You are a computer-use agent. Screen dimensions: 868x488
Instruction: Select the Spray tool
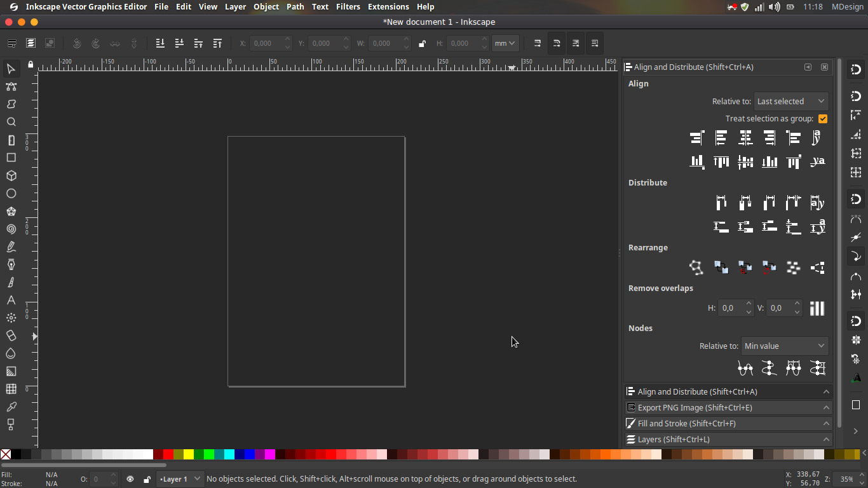[11, 318]
